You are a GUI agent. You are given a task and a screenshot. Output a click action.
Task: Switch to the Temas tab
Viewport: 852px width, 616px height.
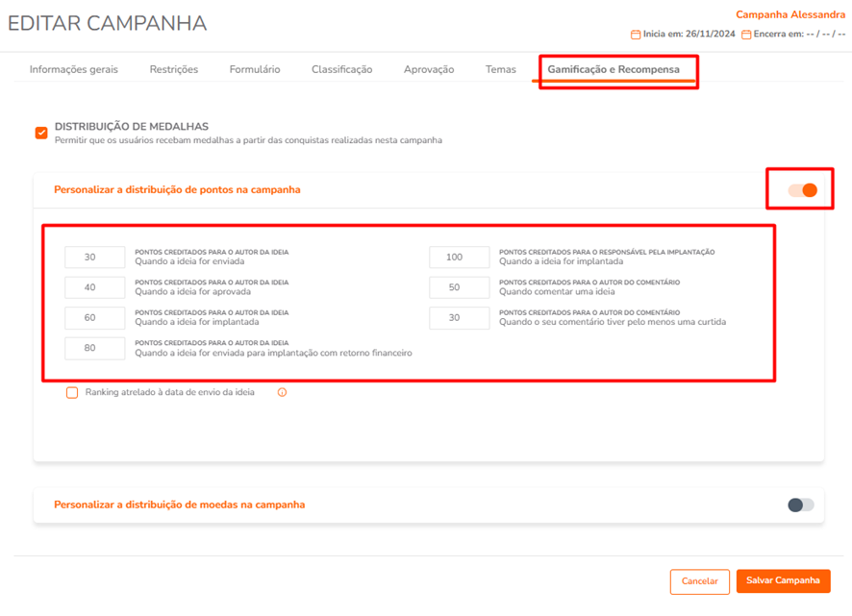(x=500, y=69)
